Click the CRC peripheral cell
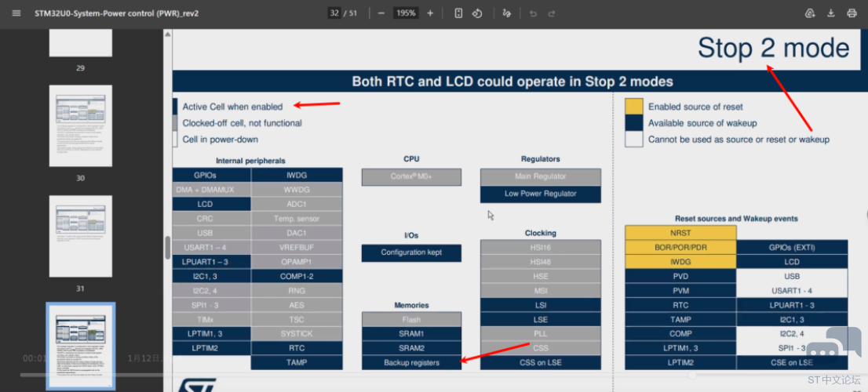868x392 pixels. point(212,219)
